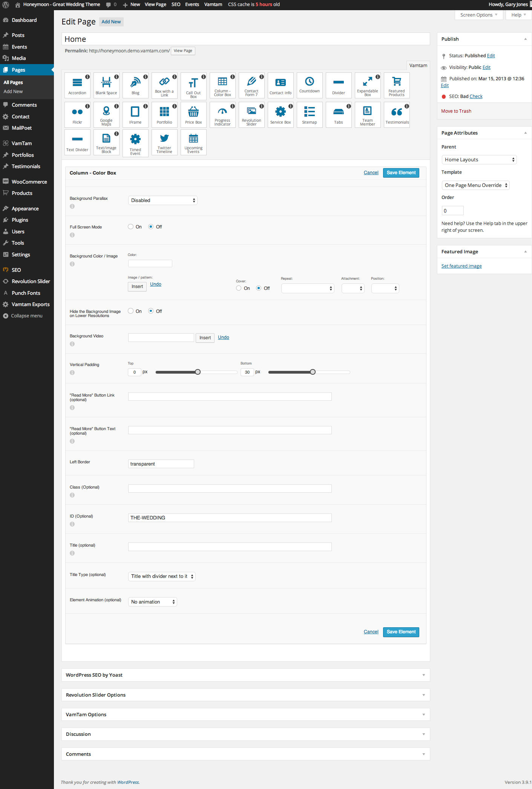532x789 pixels.
Task: Select the Google Maps element
Action: point(106,115)
